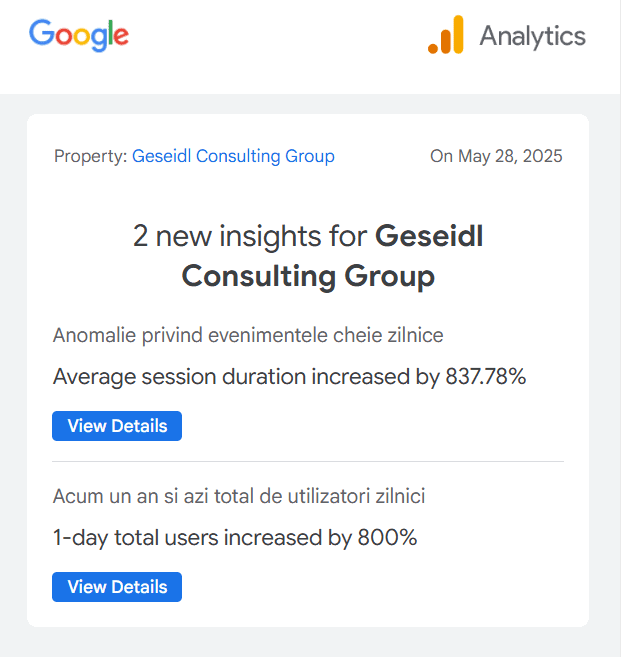Click the '2 new insights for' headline text

point(251,236)
